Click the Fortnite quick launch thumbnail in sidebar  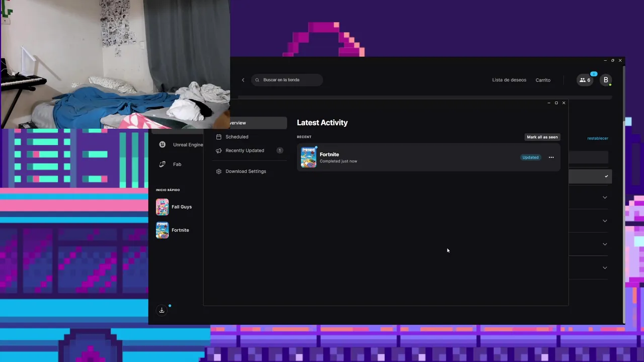162,230
